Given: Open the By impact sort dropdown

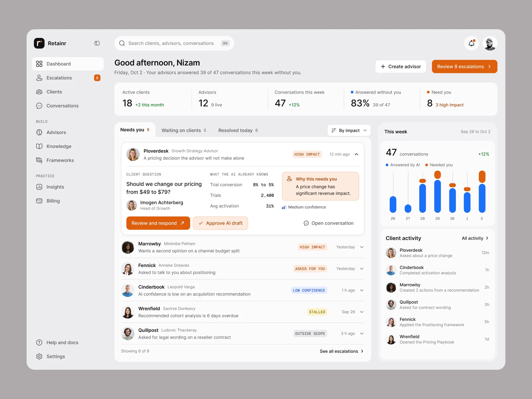Looking at the screenshot, I should [x=349, y=130].
